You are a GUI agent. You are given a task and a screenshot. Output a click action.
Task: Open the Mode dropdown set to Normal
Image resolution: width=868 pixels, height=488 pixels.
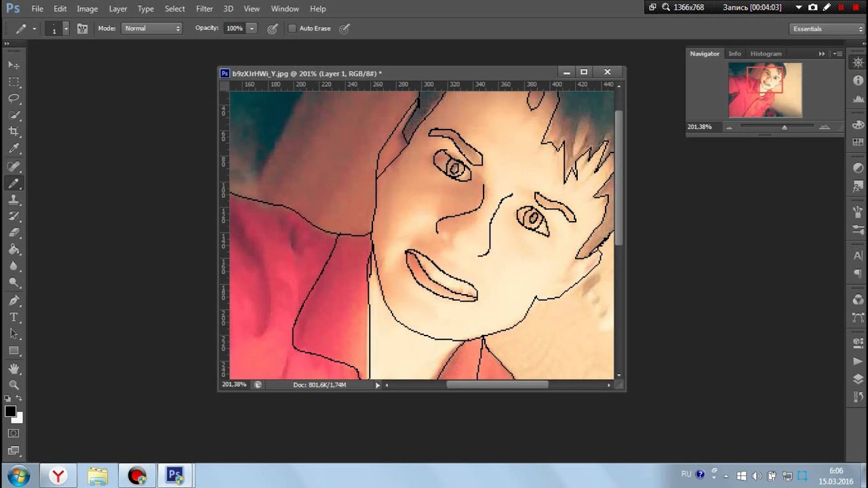(x=152, y=28)
